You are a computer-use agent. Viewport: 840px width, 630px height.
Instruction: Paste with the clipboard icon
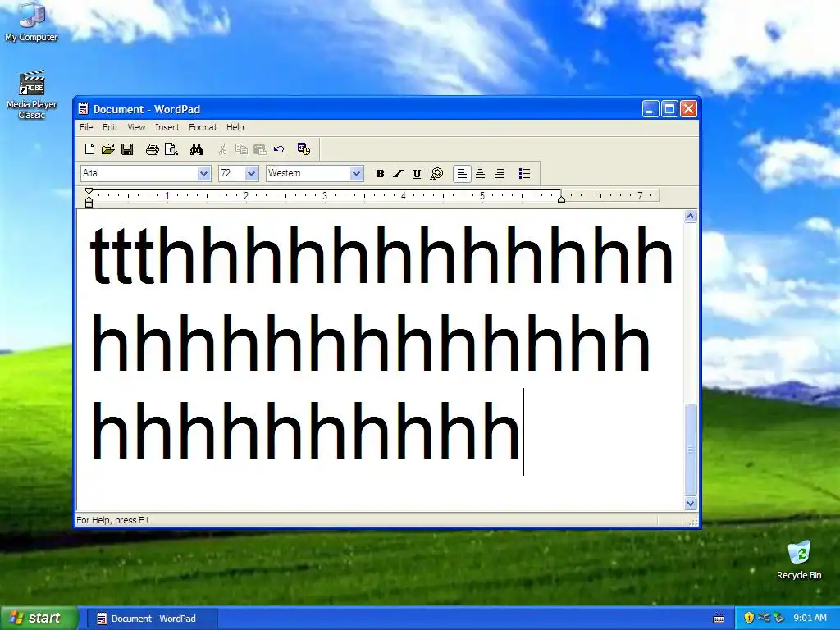(260, 149)
